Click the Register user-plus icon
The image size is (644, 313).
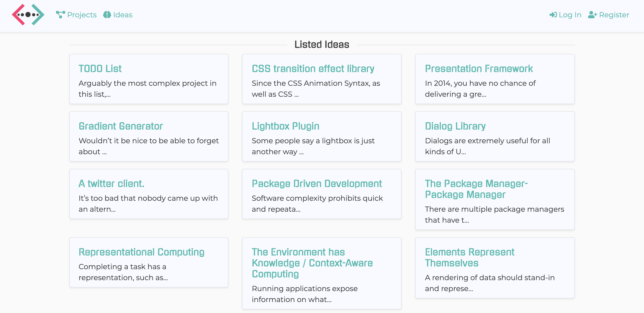click(592, 15)
